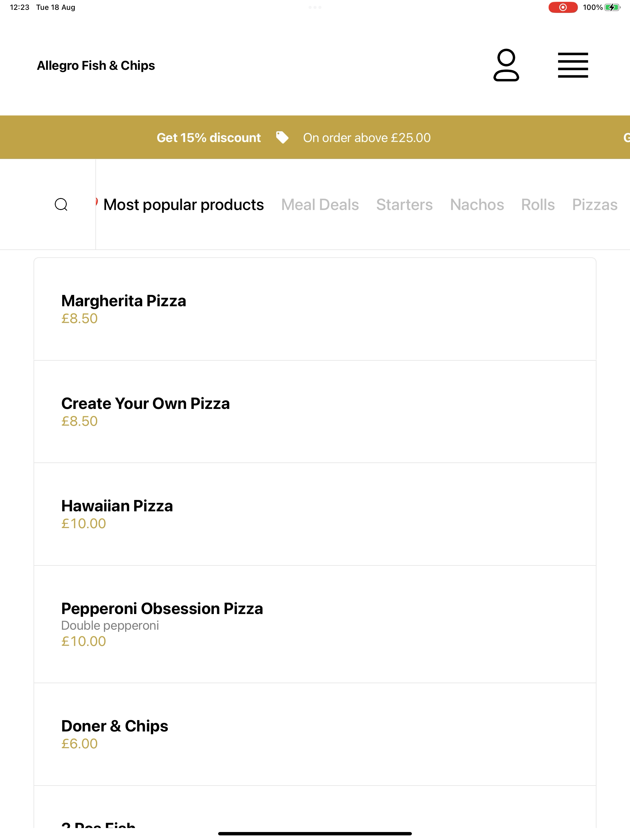630x840 pixels.
Task: Tap the home indicator bar
Action: [315, 834]
